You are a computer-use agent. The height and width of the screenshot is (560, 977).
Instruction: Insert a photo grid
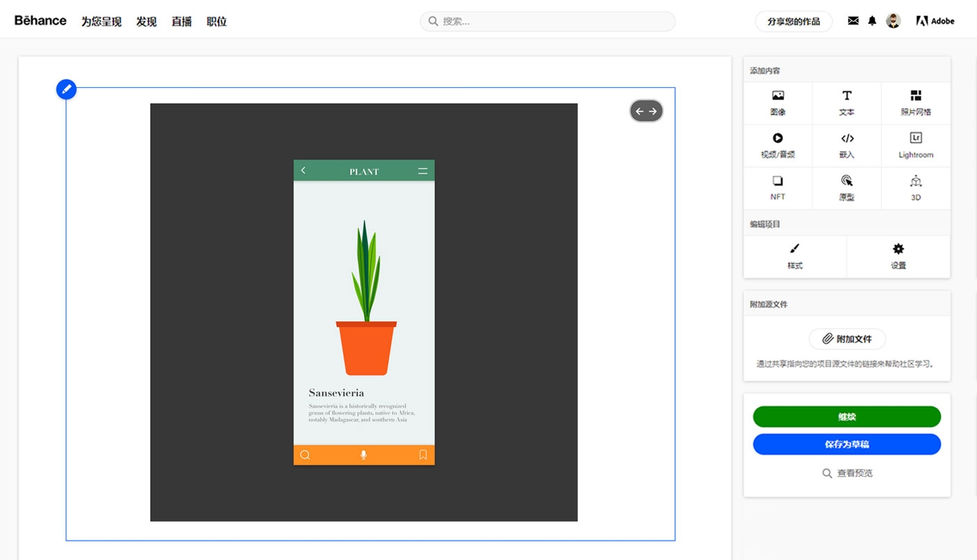click(916, 103)
